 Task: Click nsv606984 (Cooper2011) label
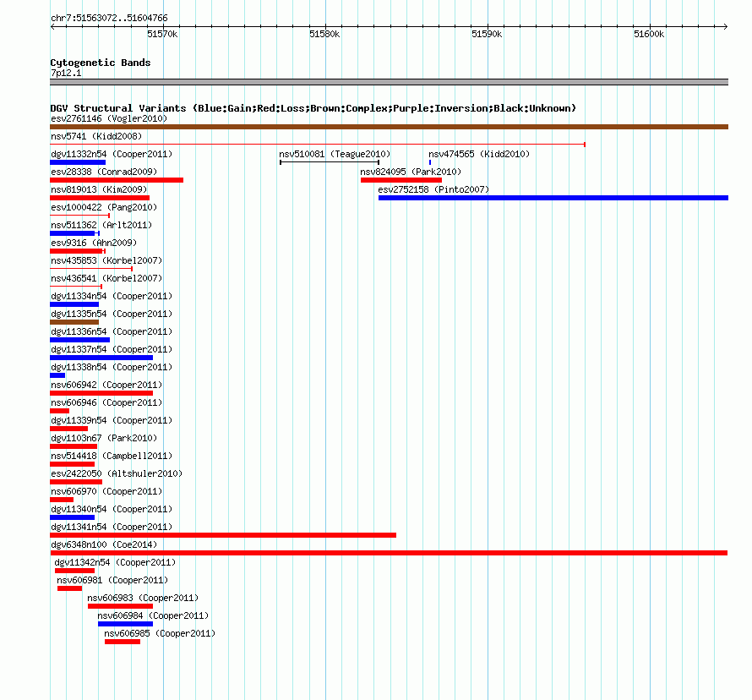153,615
